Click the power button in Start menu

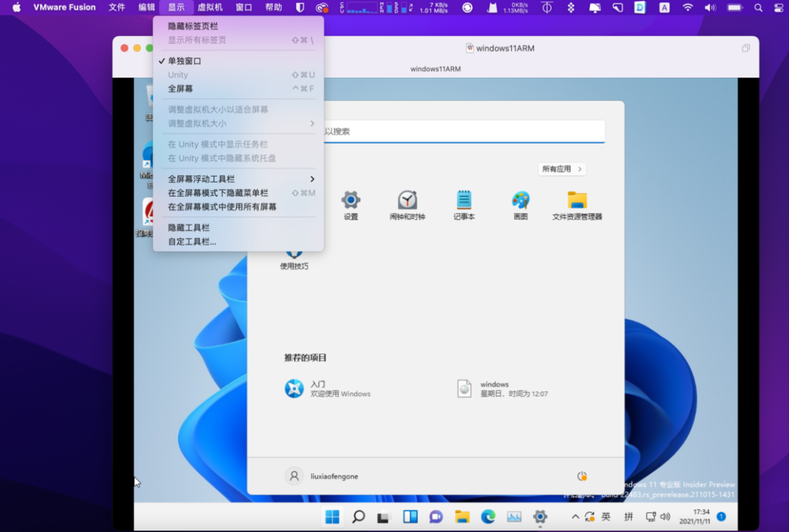[x=582, y=476]
